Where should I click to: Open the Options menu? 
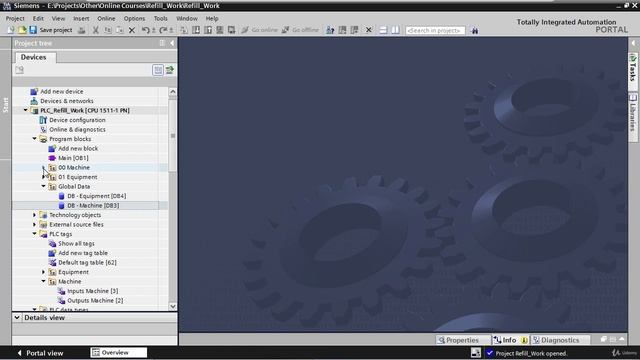[x=134, y=18]
